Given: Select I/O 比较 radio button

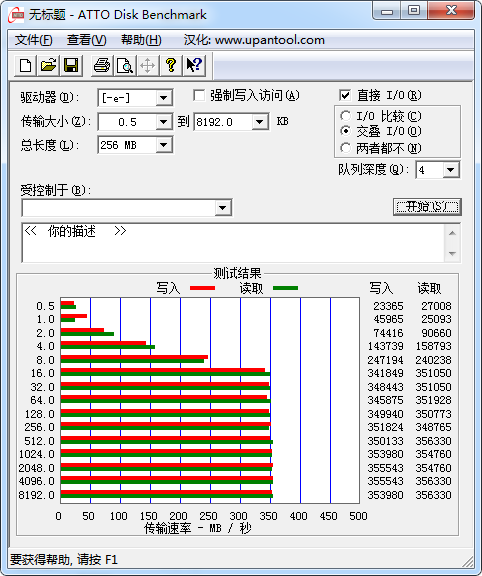Looking at the screenshot, I should point(345,116).
